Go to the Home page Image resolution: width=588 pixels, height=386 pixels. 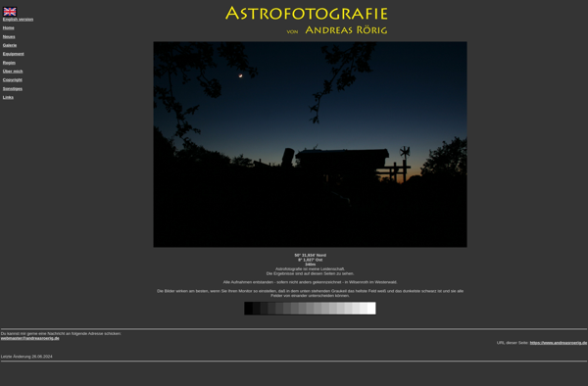point(8,27)
